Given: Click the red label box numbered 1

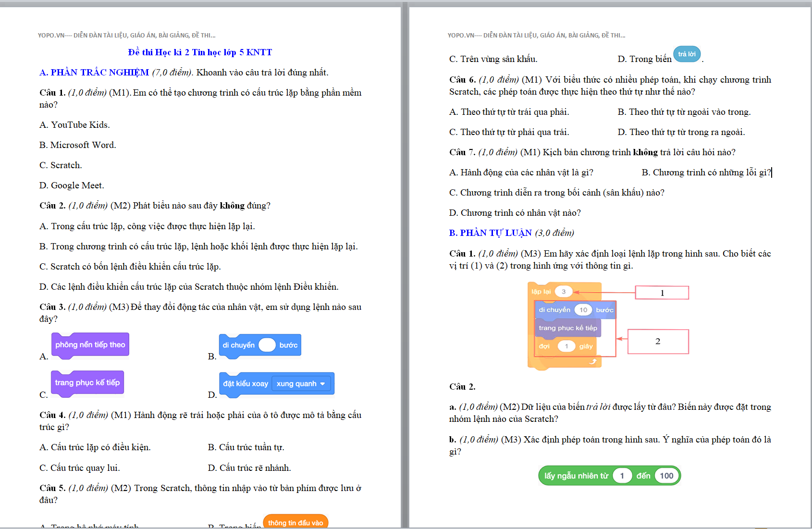Looking at the screenshot, I should click(x=662, y=293).
